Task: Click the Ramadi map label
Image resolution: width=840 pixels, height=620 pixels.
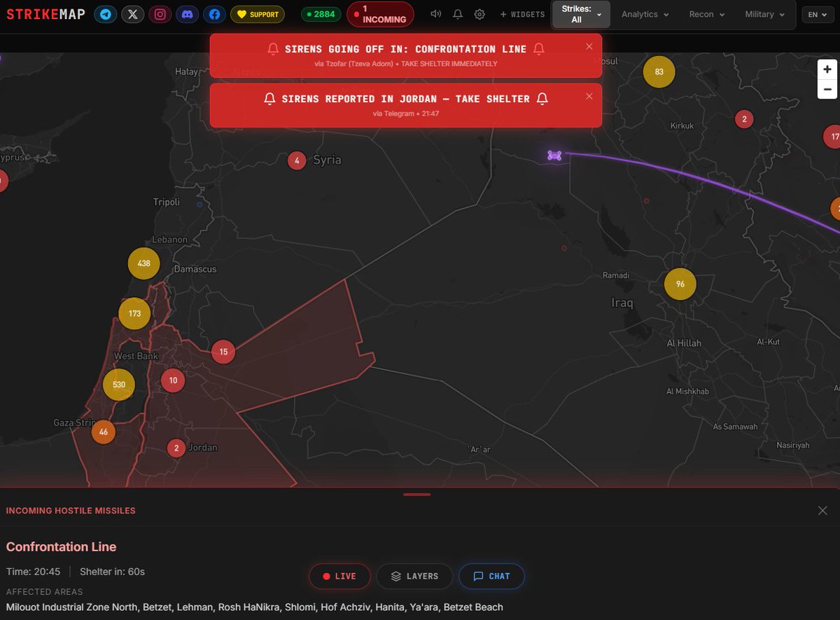Action: (x=616, y=275)
